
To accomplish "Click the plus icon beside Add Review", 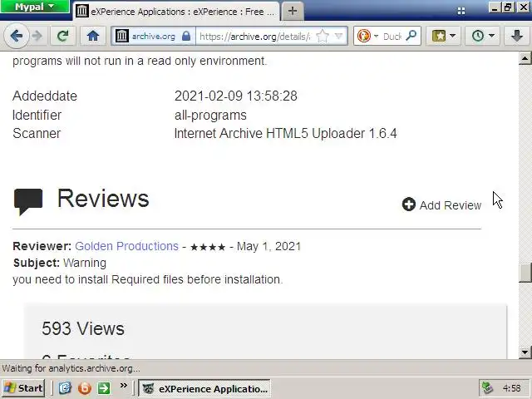I will [409, 204].
